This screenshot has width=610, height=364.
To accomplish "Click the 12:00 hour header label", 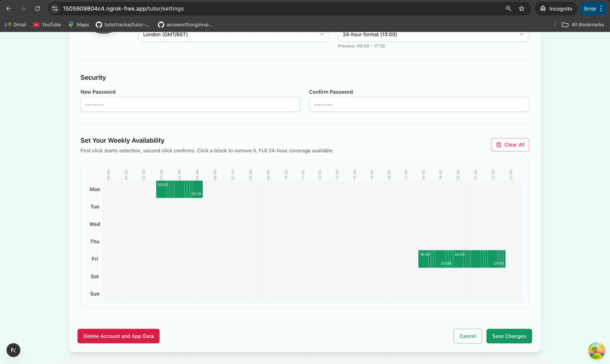I will (x=320, y=174).
